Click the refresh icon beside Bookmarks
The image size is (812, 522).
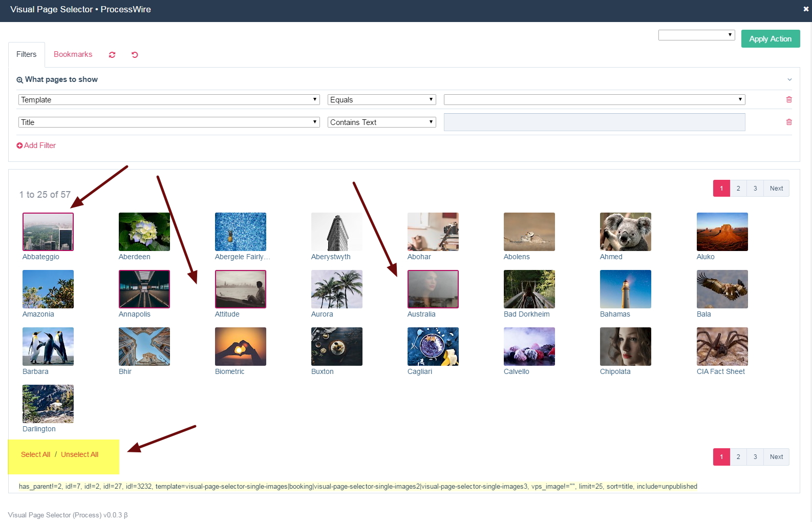coord(112,55)
